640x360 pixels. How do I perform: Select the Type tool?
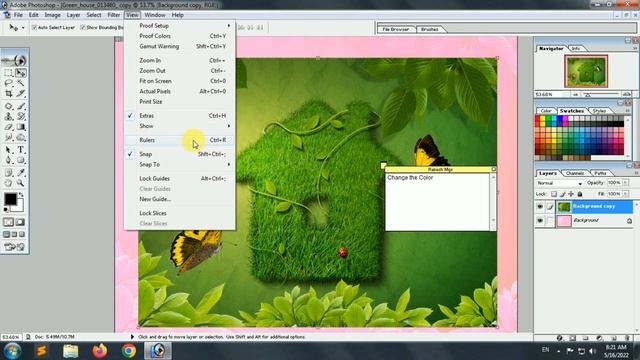point(20,150)
